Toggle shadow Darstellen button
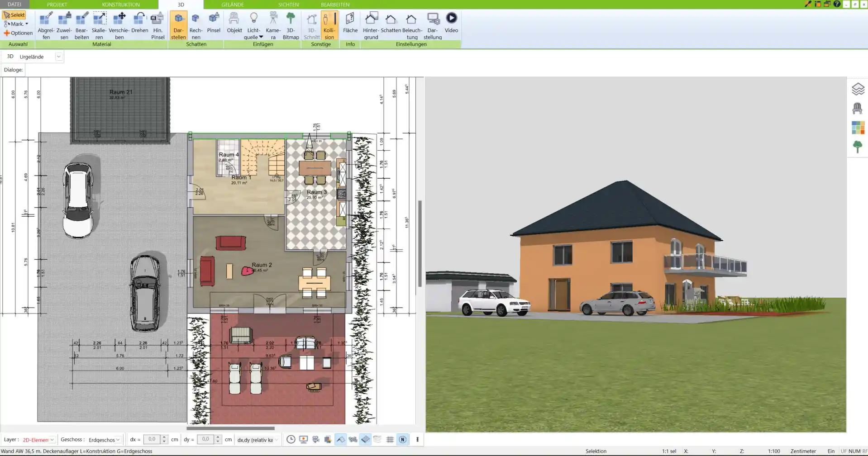Image resolution: width=868 pixels, height=456 pixels. coord(178,26)
